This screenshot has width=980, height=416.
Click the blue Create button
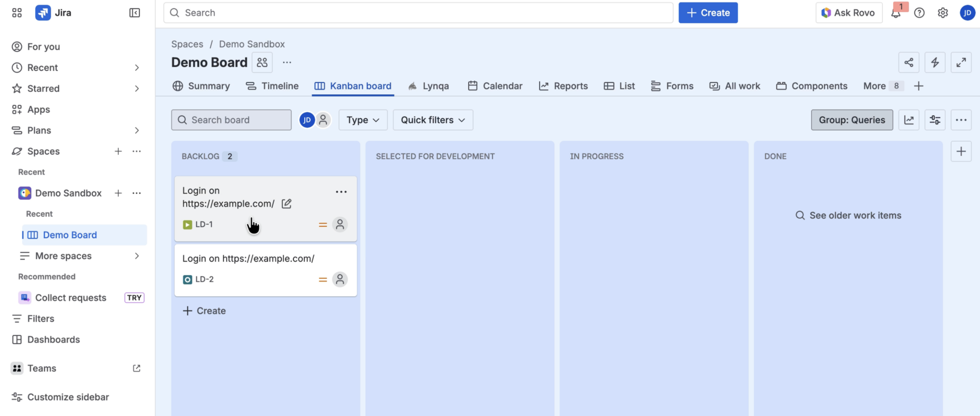coord(707,13)
